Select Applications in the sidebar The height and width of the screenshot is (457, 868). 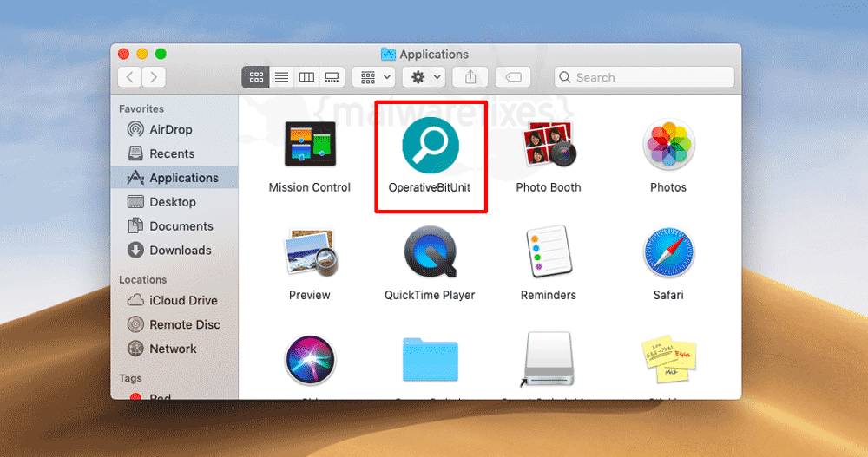pos(174,178)
